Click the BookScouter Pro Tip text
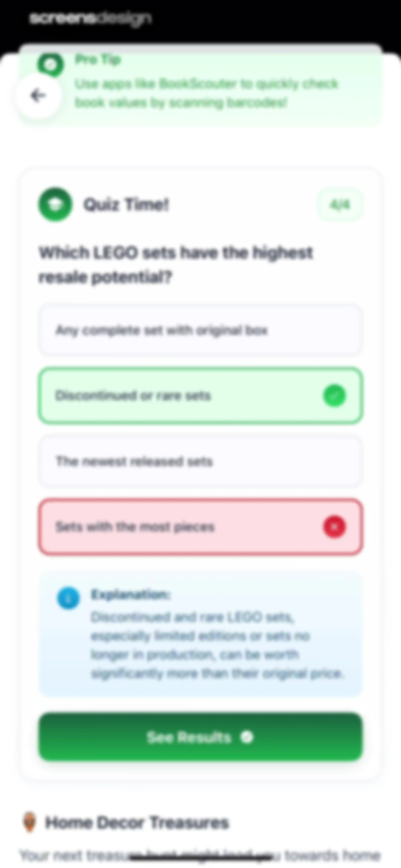 [206, 93]
